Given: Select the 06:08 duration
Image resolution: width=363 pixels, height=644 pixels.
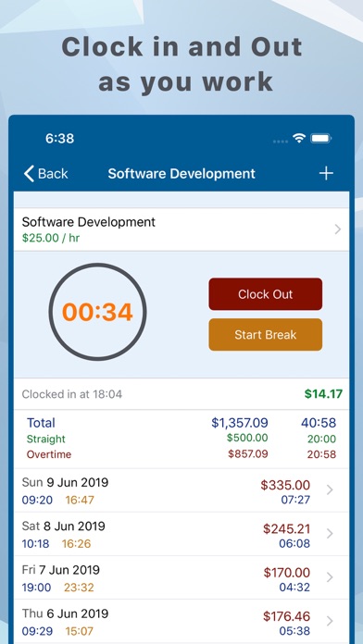Looking at the screenshot, I should 294,544.
